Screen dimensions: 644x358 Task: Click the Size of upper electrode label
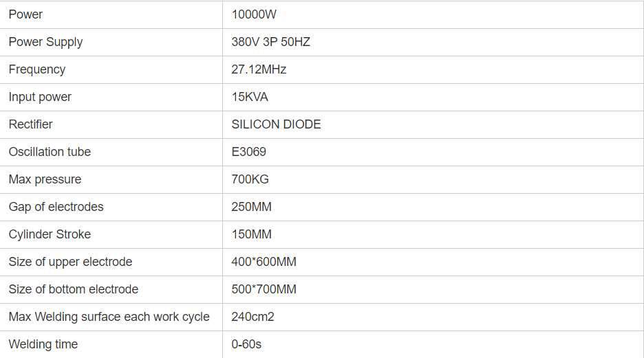point(70,262)
